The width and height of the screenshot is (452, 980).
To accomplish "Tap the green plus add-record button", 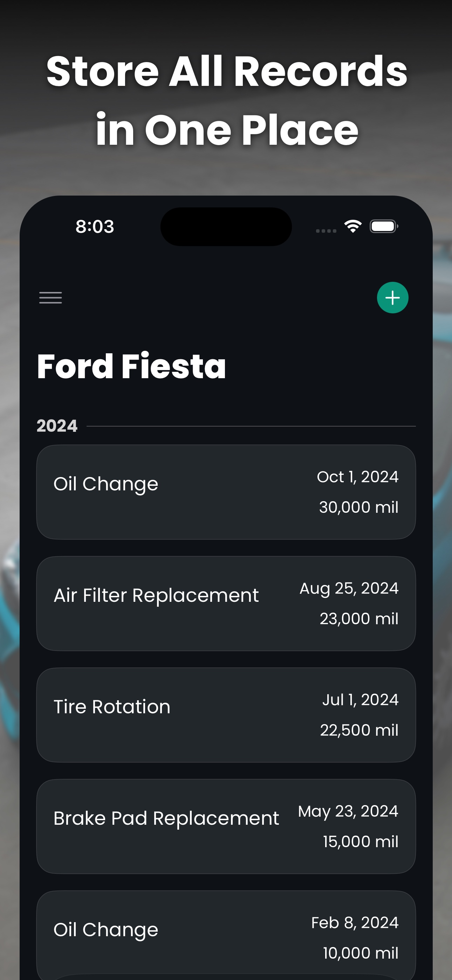I will click(392, 298).
